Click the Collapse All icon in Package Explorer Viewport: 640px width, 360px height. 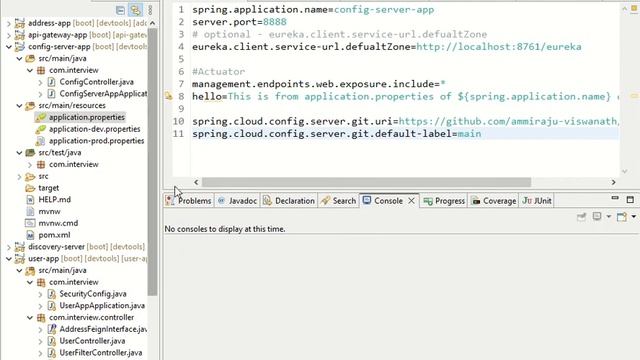[120, 10]
